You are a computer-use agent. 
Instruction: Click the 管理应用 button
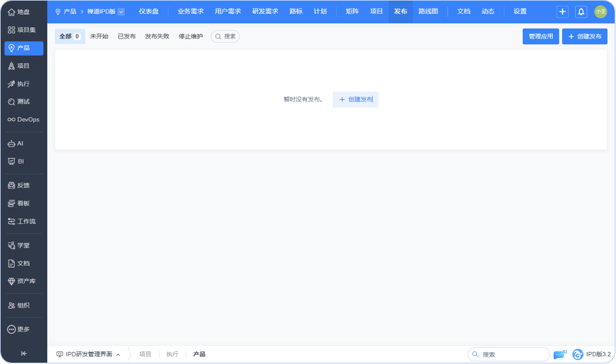coord(540,37)
